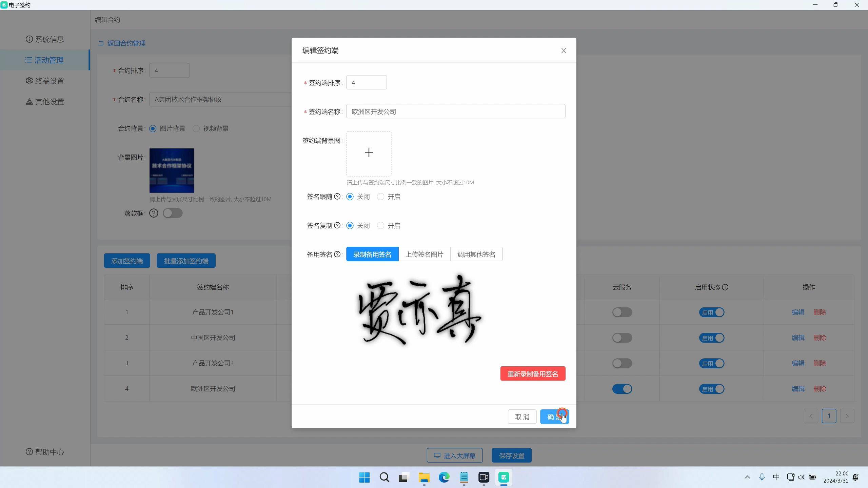Select 关闭 radio for 签名跟随
Image resolution: width=868 pixels, height=488 pixels.
click(350, 197)
